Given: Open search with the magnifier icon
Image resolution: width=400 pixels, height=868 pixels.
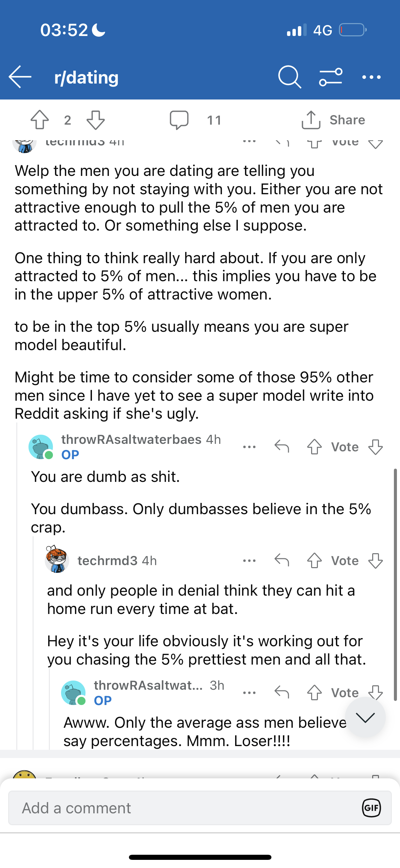Looking at the screenshot, I should pyautogui.click(x=289, y=77).
